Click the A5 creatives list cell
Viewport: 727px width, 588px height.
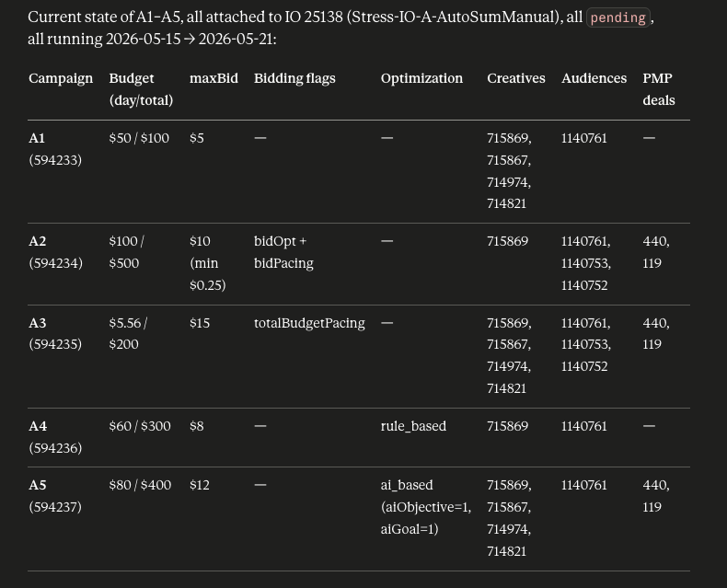pos(509,518)
